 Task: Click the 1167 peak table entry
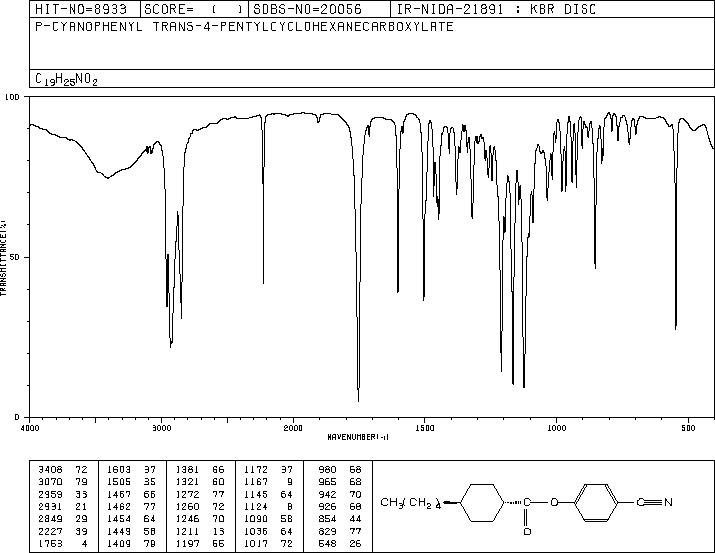(269, 482)
